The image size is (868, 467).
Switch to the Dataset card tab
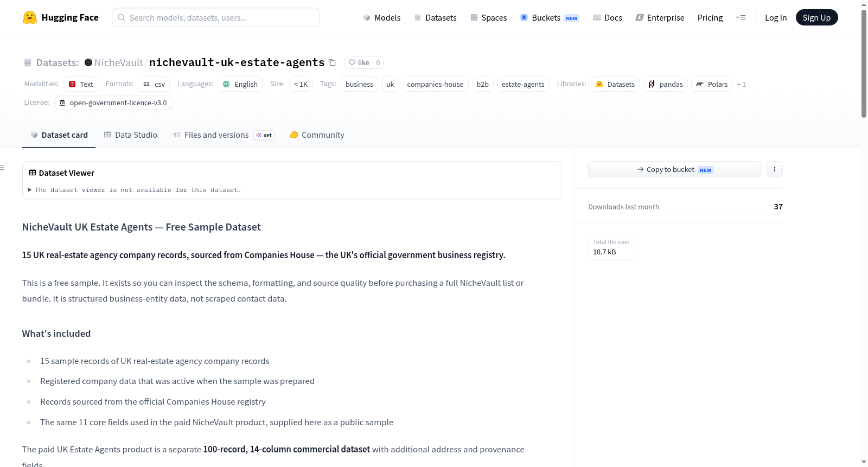pos(59,135)
